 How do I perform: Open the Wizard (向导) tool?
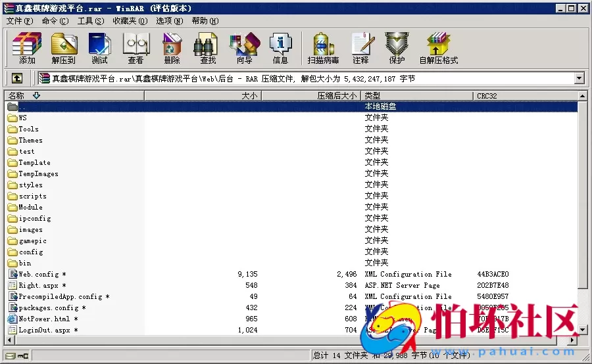point(245,48)
